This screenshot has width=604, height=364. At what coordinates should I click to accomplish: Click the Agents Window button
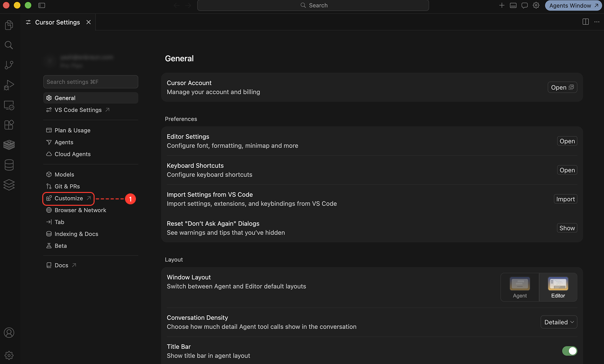pyautogui.click(x=573, y=5)
